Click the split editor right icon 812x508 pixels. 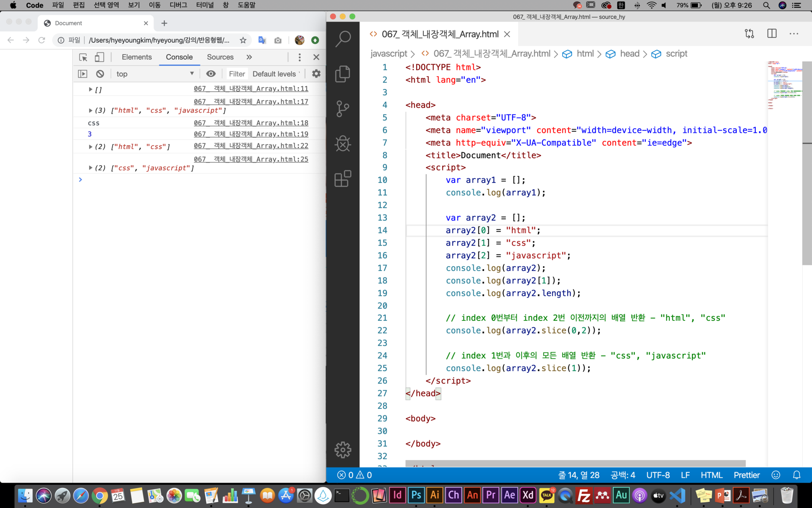[x=772, y=34]
